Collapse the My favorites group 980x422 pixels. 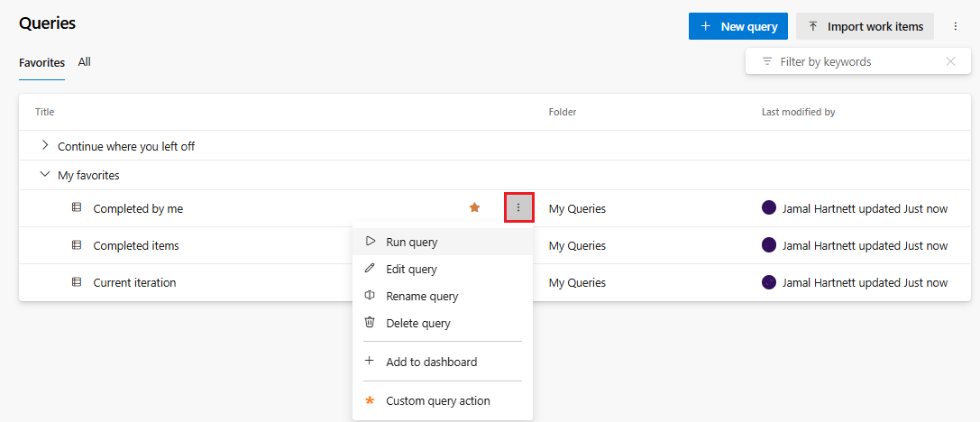(x=45, y=175)
